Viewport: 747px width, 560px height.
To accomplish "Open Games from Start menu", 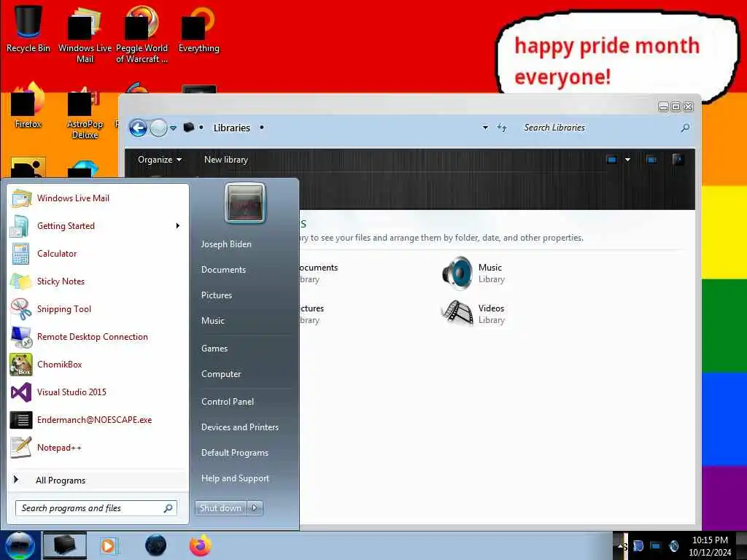I will (214, 349).
